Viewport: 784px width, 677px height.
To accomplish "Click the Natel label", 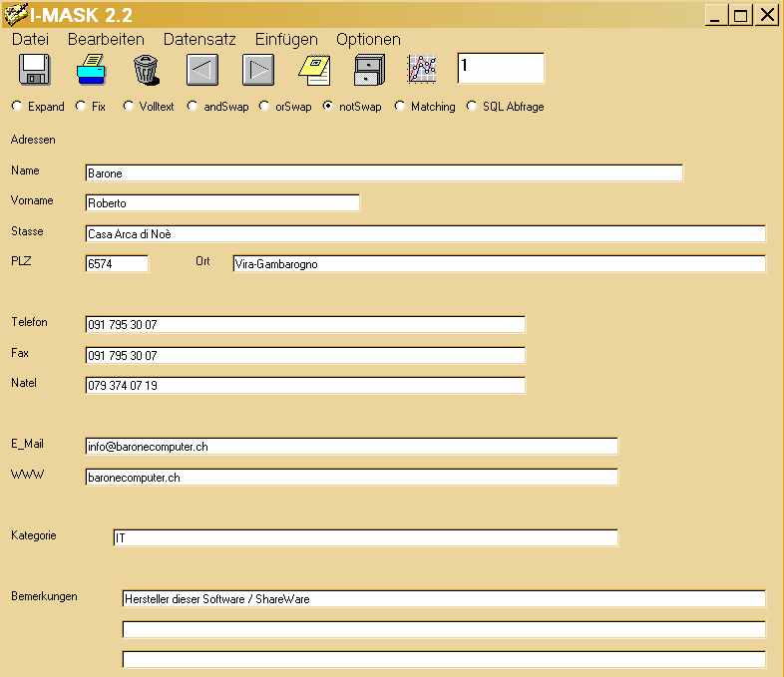I will tap(24, 383).
